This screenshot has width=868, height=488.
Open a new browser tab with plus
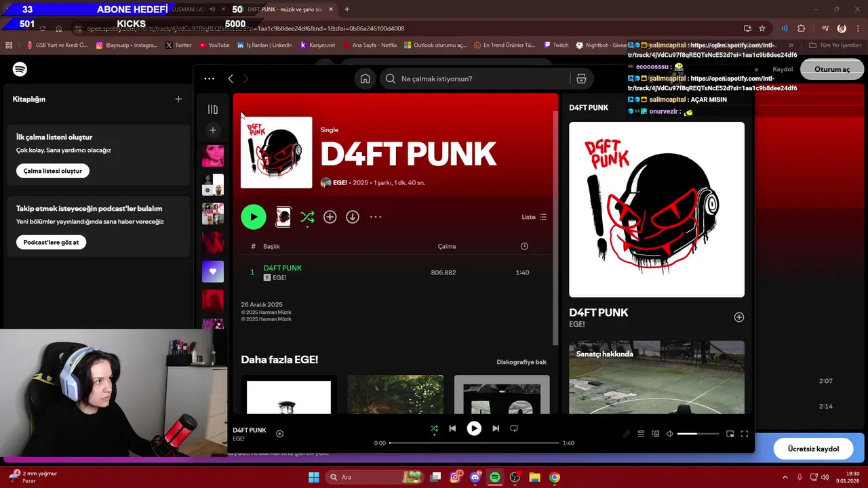(347, 9)
